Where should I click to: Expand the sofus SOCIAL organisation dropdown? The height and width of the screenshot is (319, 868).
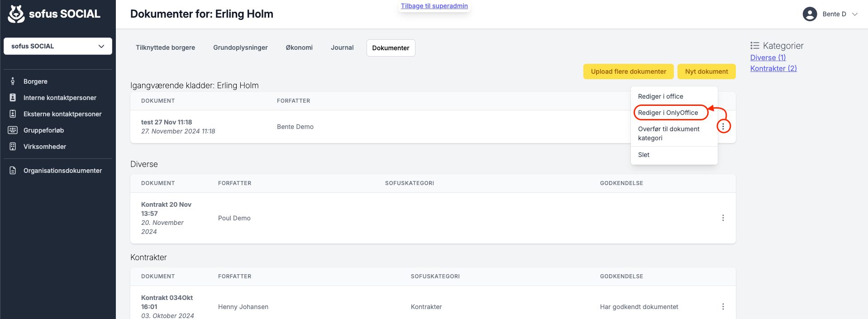[58, 46]
